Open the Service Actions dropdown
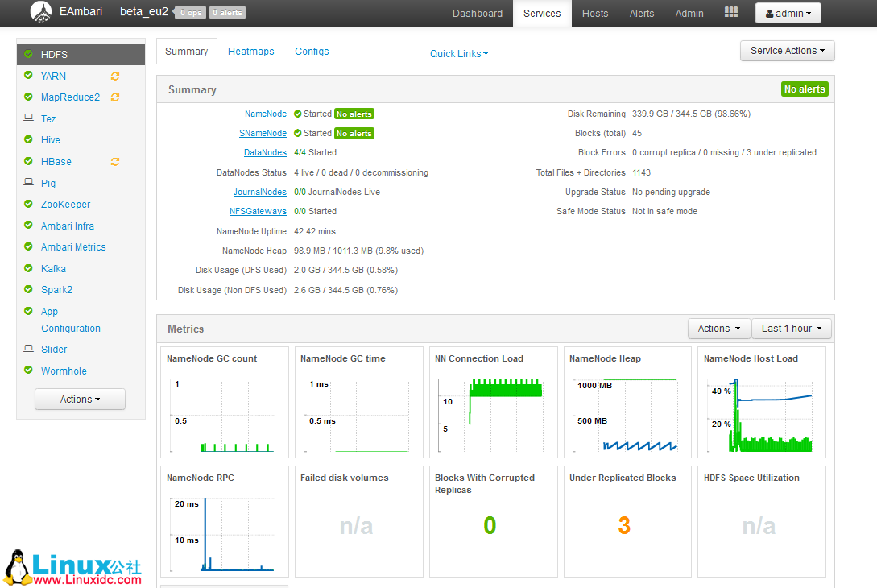 [x=787, y=51]
